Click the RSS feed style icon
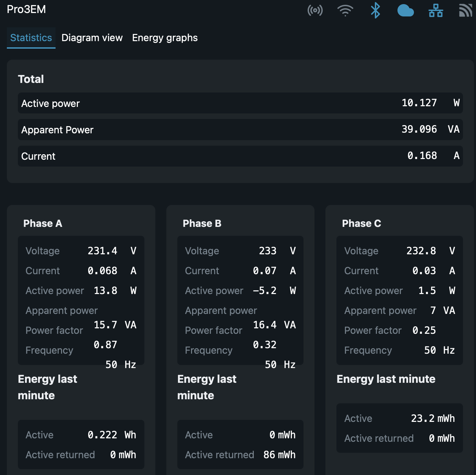Screen dimensions: 476x475 click(x=465, y=10)
